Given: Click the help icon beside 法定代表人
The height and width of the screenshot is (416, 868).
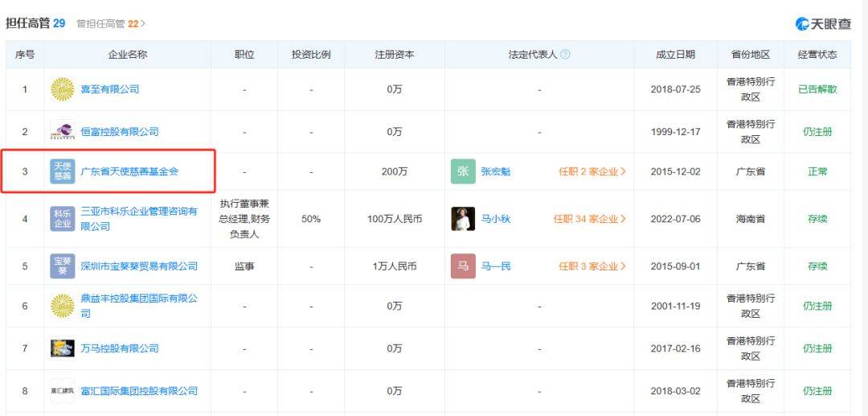Looking at the screenshot, I should click(x=565, y=55).
